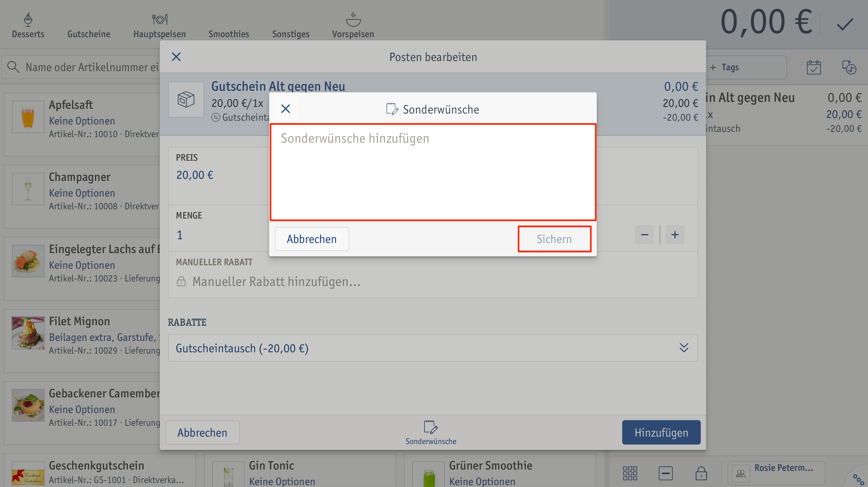Open the Sonstiges category
Viewport: 868px width, 487px height.
290,34
